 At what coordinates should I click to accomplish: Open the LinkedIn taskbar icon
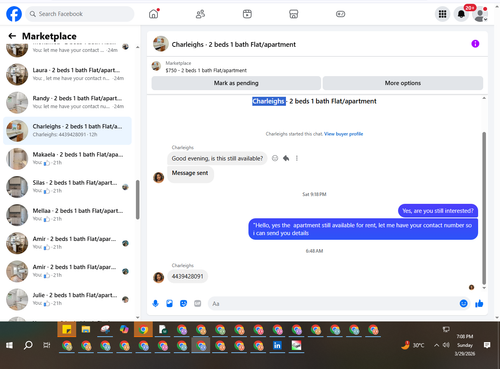point(277,346)
